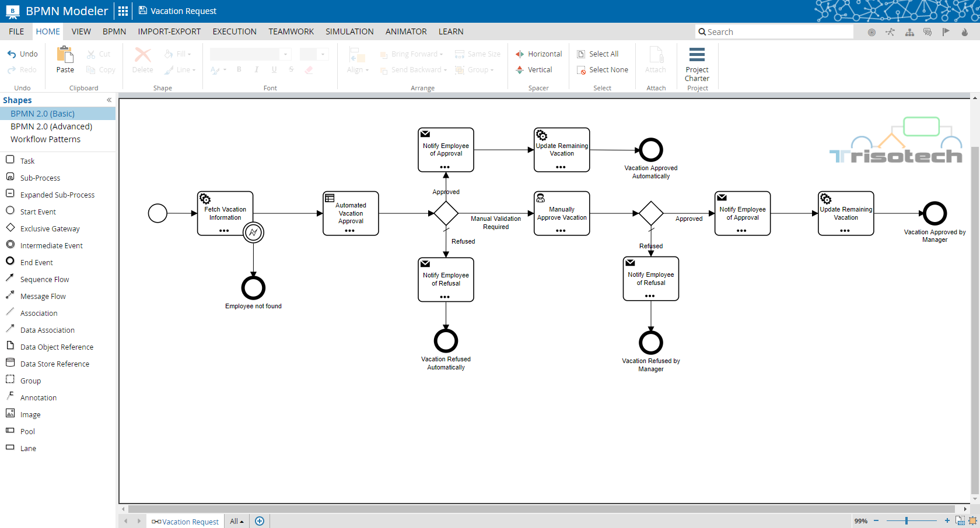The image size is (980, 528).
Task: Open the apps grid icon
Action: [x=123, y=11]
